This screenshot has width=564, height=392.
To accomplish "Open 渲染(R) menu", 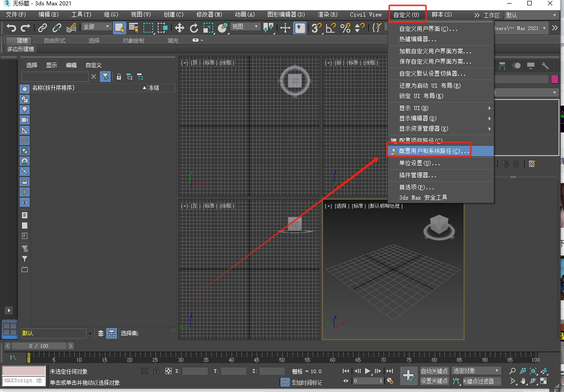I will point(327,15).
